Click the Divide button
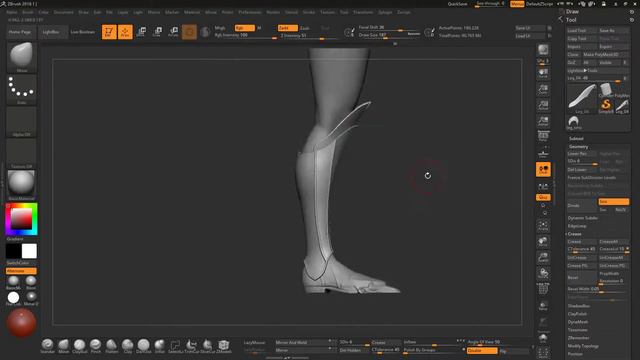 (x=582, y=206)
